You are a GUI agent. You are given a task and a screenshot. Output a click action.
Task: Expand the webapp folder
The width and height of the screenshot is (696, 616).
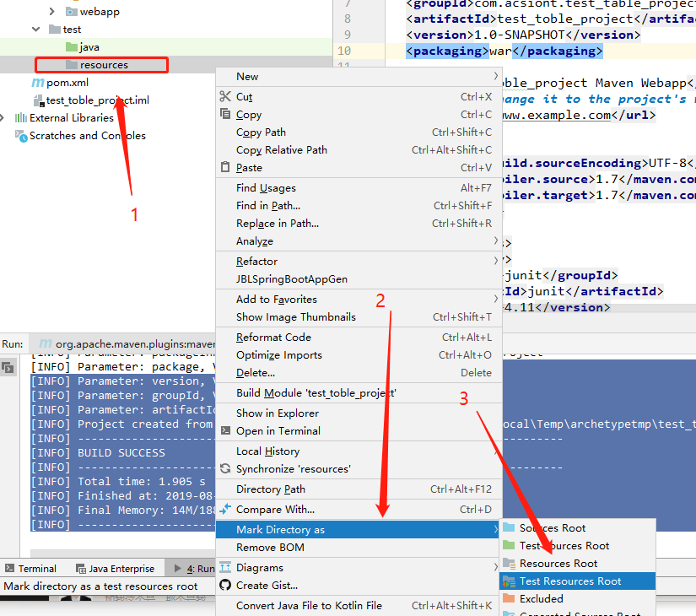pos(52,11)
